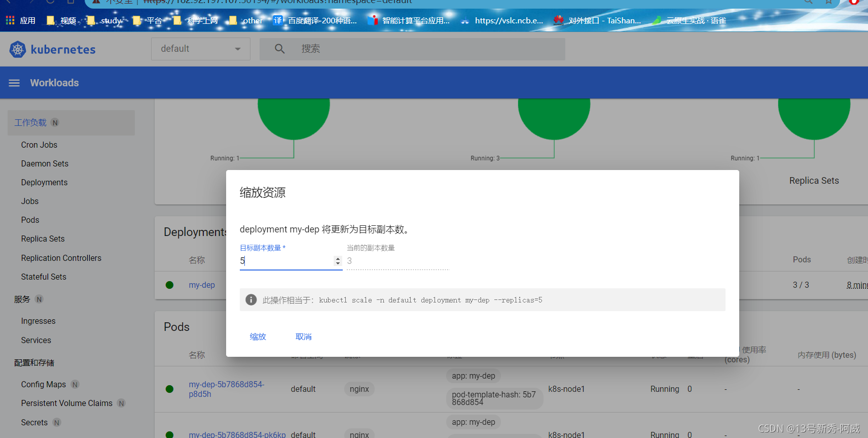Click green status dot for pod my-dep-5b7868d854-p8d5h
Image resolution: width=868 pixels, height=438 pixels.
[x=170, y=389]
